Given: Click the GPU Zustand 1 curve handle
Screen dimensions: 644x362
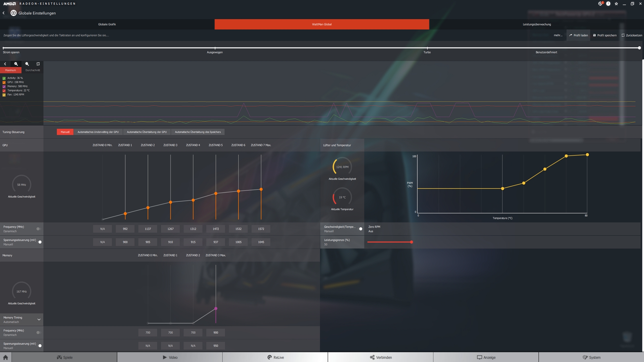Looking at the screenshot, I should click(x=125, y=214).
